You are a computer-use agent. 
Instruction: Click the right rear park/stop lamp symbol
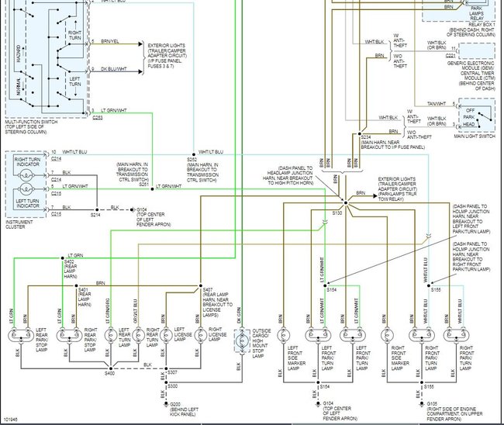70,336
